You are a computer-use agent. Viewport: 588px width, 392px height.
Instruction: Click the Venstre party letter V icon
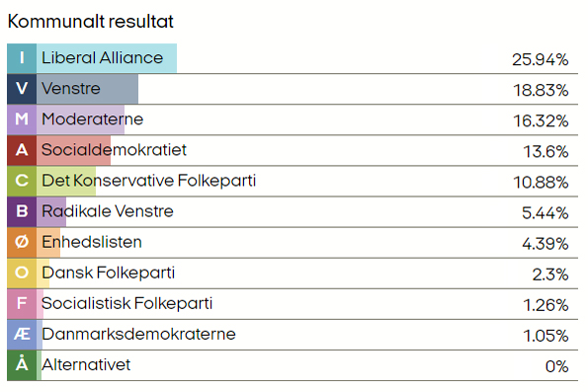pos(22,89)
